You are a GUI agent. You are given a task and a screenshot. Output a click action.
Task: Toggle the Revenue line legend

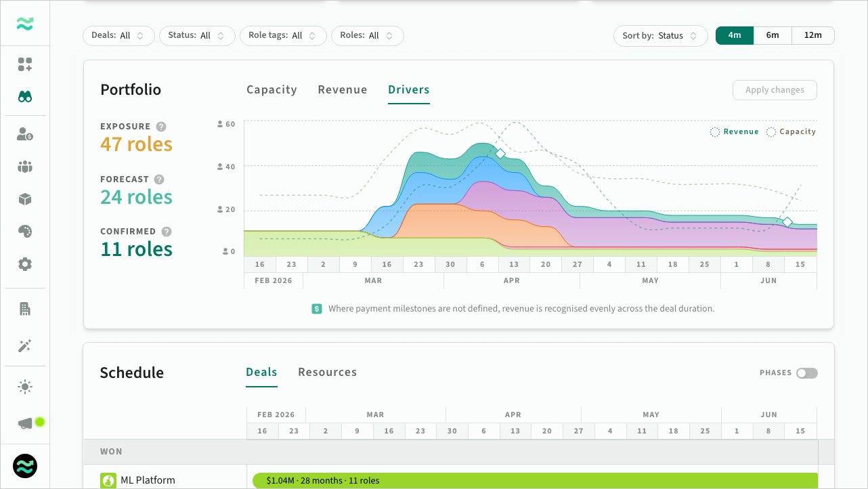[x=735, y=132]
